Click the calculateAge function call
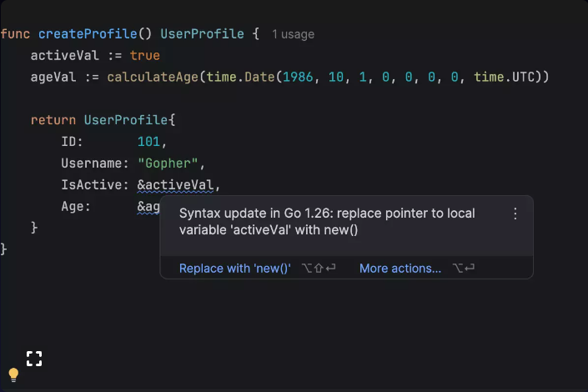 pyautogui.click(x=153, y=77)
